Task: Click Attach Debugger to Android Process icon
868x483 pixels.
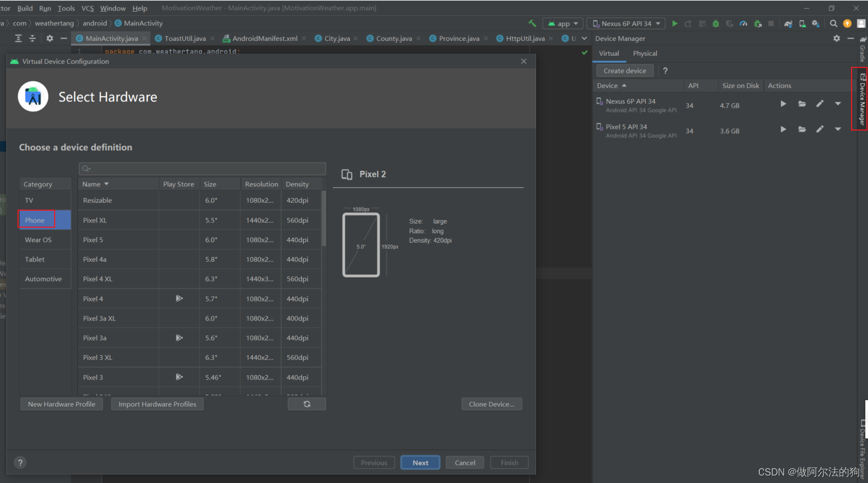Action: pyautogui.click(x=758, y=23)
